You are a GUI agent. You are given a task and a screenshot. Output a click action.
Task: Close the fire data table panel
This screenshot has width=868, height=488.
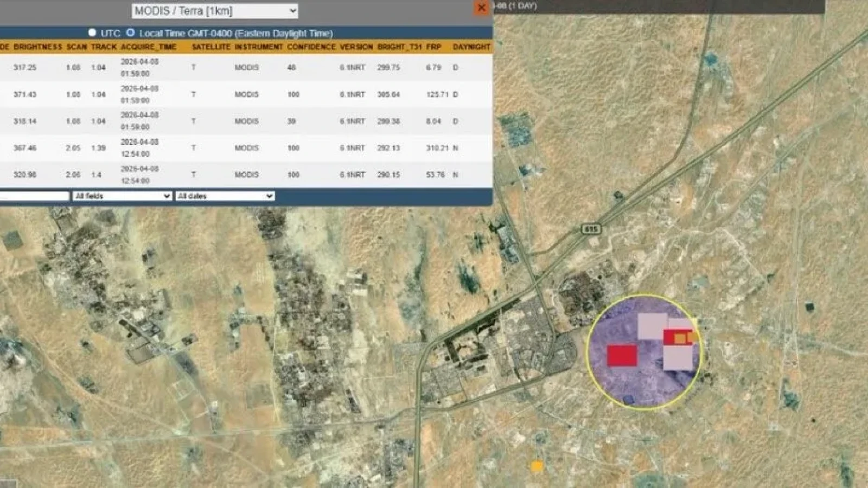pos(481,8)
